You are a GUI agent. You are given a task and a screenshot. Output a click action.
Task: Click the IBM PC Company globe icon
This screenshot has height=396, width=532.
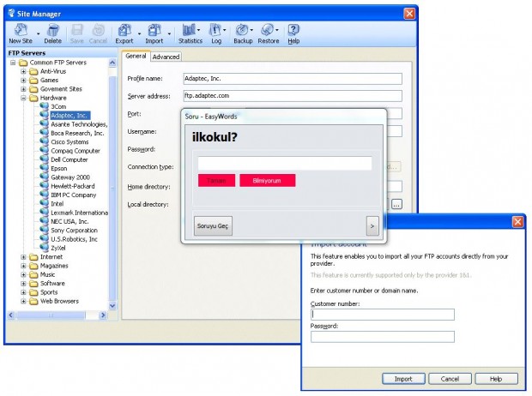(44, 194)
